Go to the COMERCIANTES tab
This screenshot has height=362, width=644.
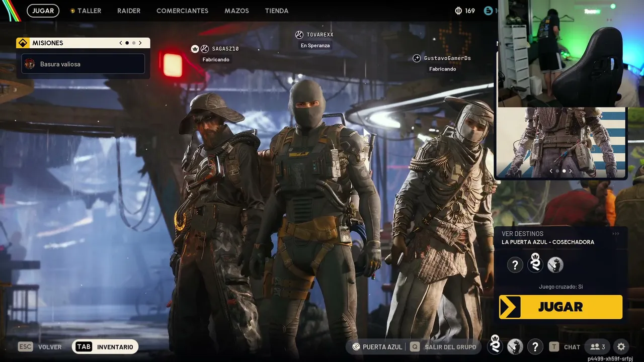183,11
